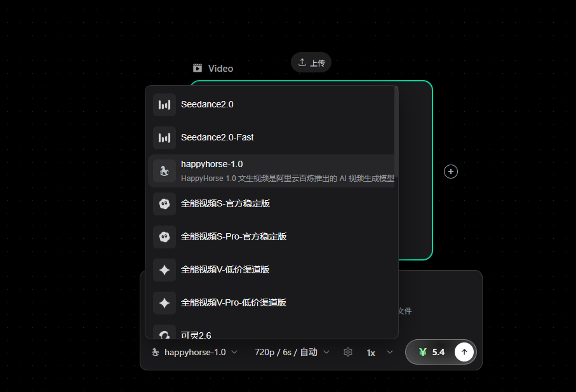Open the happyhorse-1.0 model selector chevron
The height and width of the screenshot is (392, 576).
pyautogui.click(x=235, y=352)
